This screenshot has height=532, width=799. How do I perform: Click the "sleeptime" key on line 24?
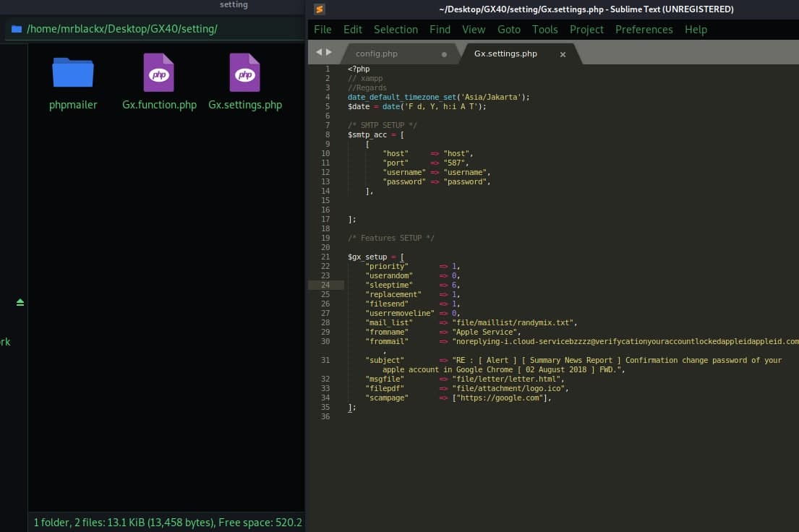389,285
